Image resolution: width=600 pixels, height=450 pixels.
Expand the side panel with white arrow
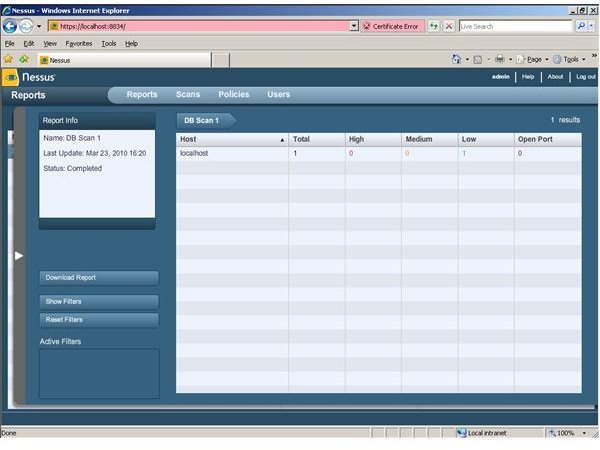tap(19, 256)
